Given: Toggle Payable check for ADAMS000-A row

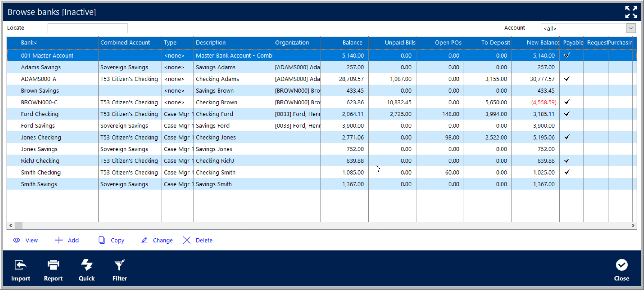Looking at the screenshot, I should point(567,79).
